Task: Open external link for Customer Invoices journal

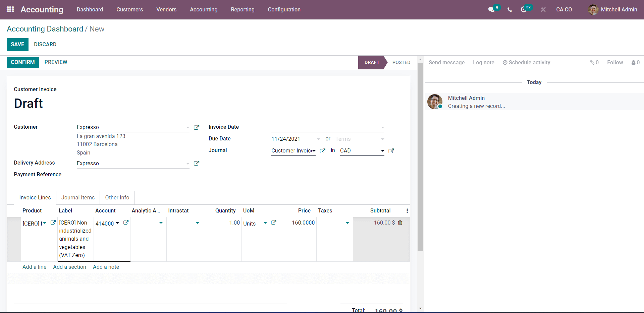Action: point(323,151)
